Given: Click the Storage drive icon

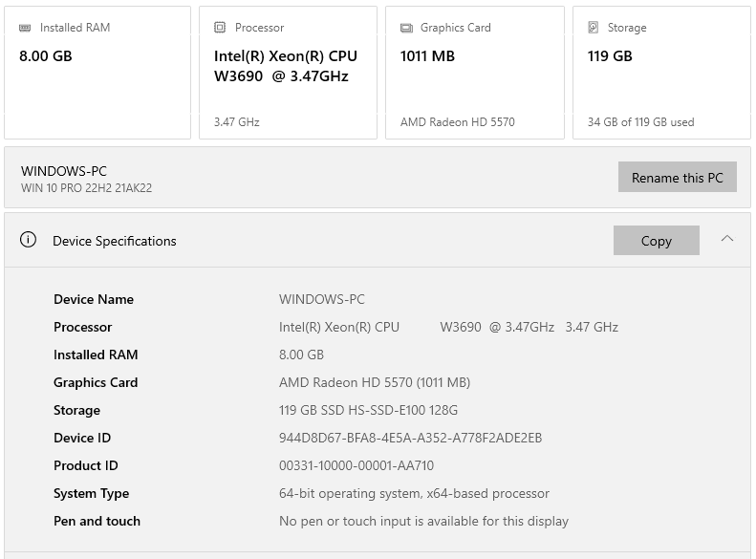Looking at the screenshot, I should pos(594,28).
